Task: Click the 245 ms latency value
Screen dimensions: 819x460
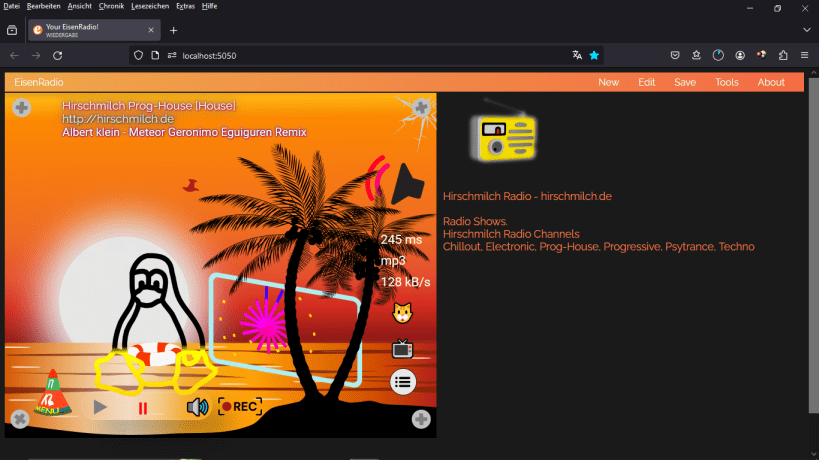Action: (401, 240)
